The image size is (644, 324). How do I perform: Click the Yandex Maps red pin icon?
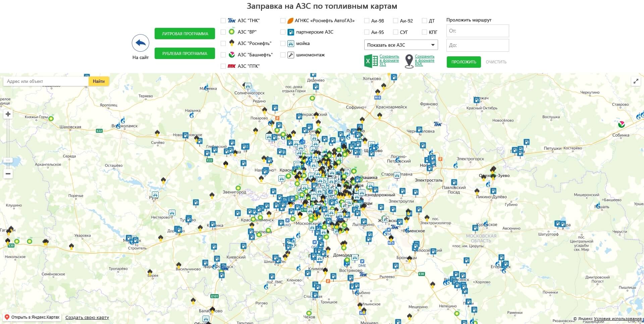[7, 317]
